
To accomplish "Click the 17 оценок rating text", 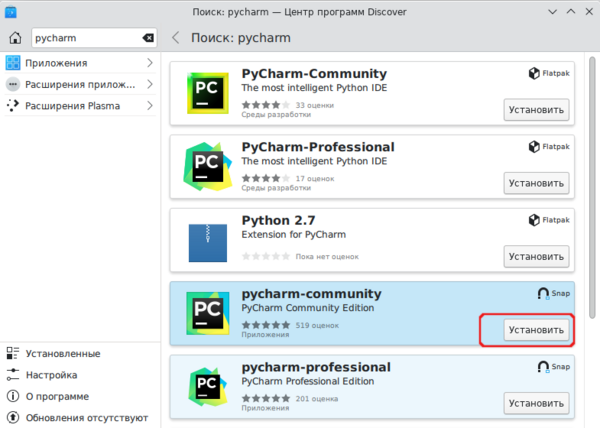I will point(315,179).
